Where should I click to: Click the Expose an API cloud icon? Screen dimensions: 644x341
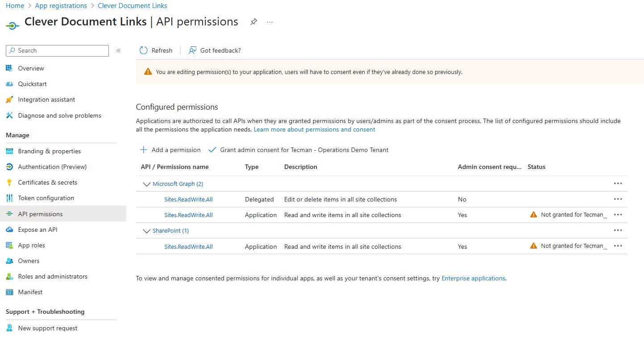click(x=9, y=230)
